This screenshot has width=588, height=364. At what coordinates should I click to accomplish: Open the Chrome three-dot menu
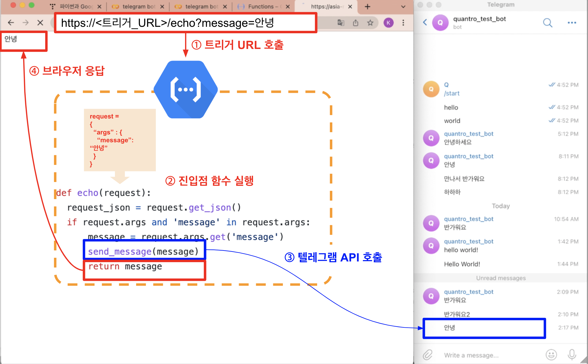[x=403, y=23]
